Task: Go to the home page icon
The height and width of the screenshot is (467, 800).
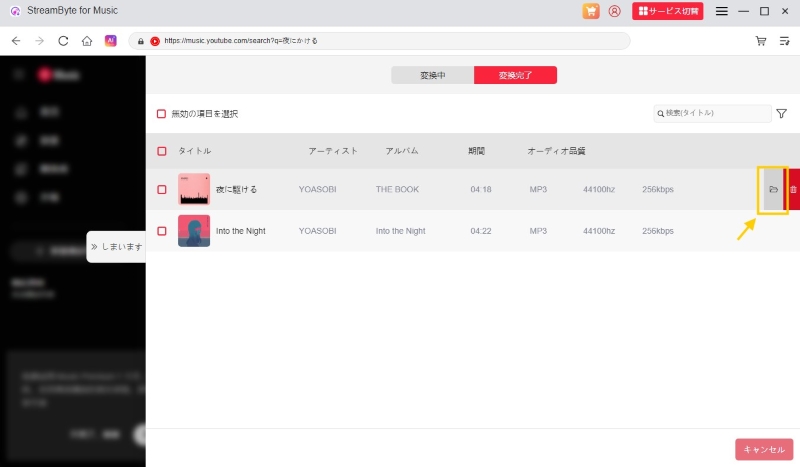Action: 87,41
